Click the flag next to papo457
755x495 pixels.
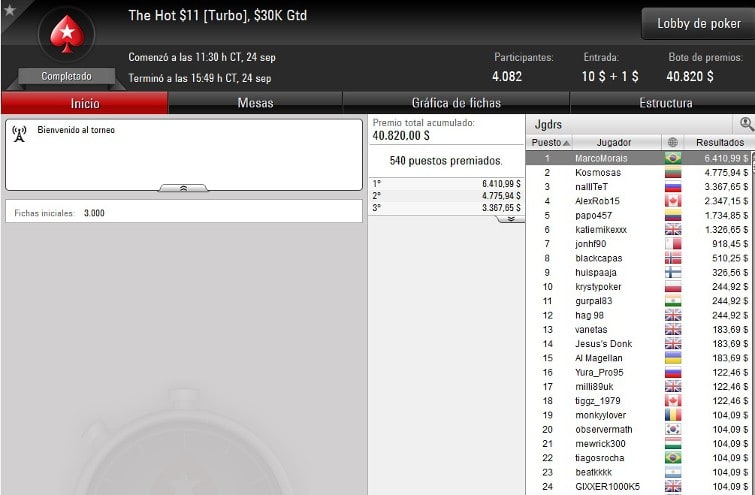click(673, 215)
